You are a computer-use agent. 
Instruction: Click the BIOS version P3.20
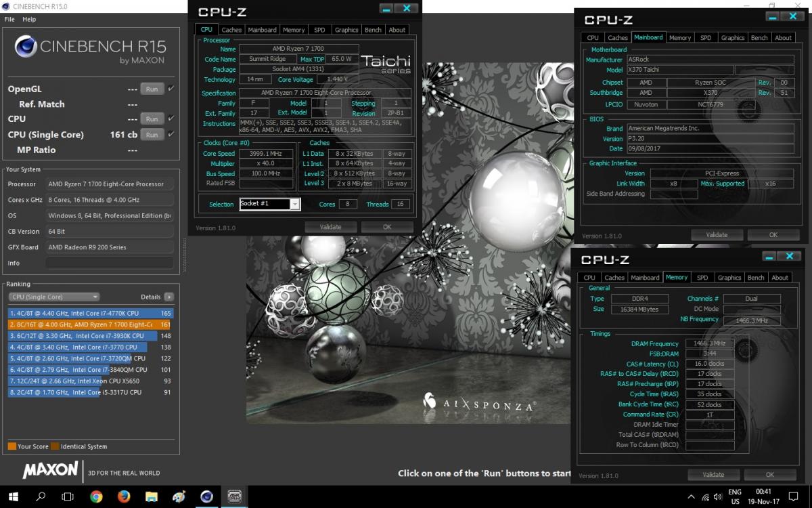(x=710, y=139)
